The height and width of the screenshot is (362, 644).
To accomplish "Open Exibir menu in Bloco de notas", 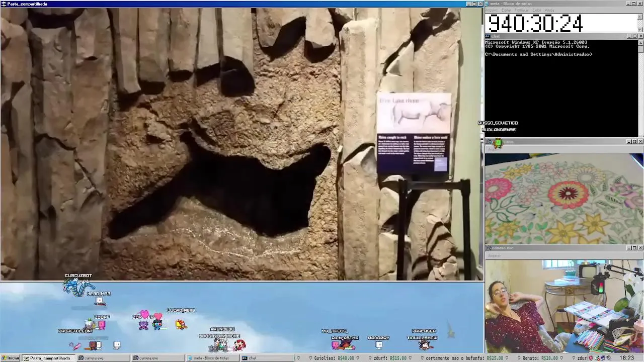I will coord(537,10).
